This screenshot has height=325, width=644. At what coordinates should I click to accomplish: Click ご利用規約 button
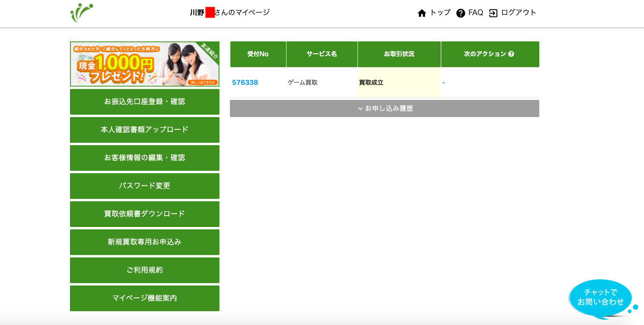coord(145,270)
